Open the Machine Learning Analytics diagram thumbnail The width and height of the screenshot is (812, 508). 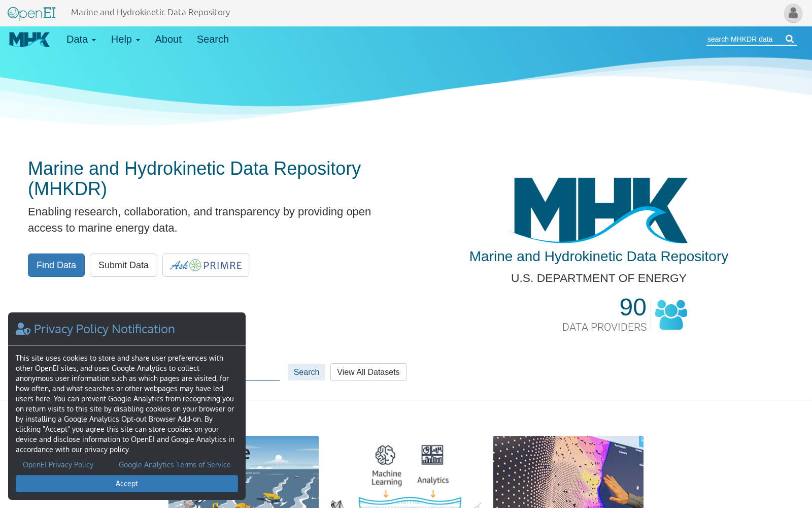406,472
